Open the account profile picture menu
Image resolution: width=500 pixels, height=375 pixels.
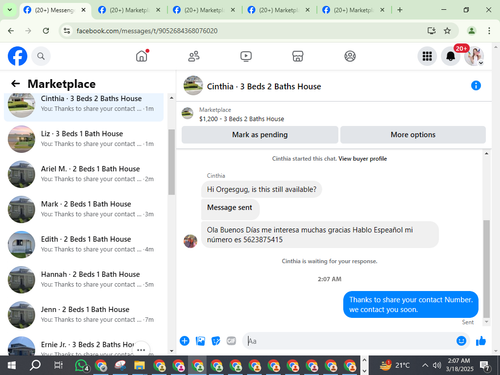click(474, 56)
